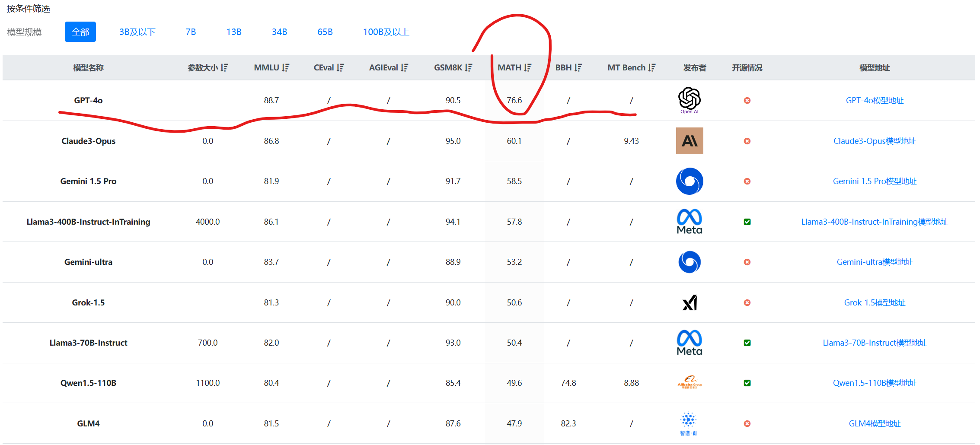Open the Gemini 1.5 Pro模型地址 link

pyautogui.click(x=875, y=181)
